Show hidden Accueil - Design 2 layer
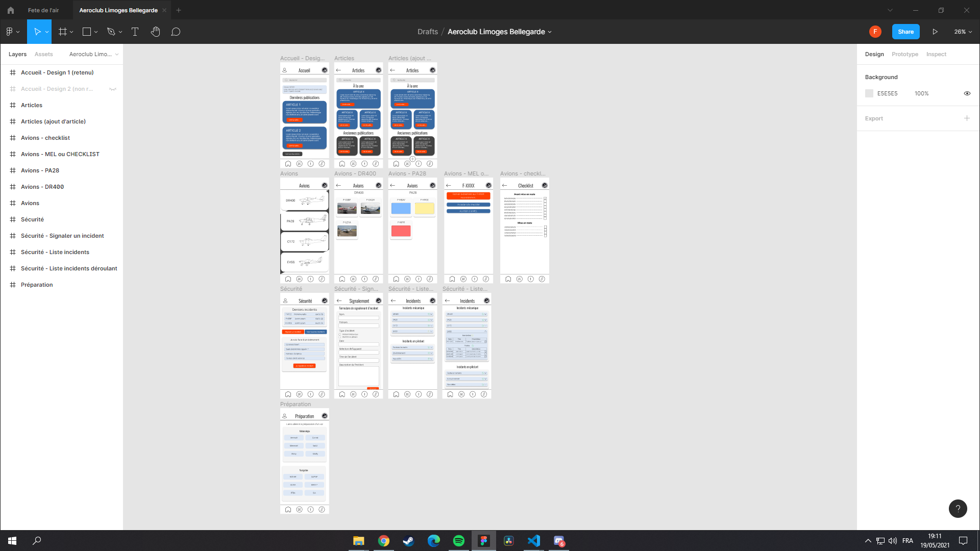 [x=113, y=89]
